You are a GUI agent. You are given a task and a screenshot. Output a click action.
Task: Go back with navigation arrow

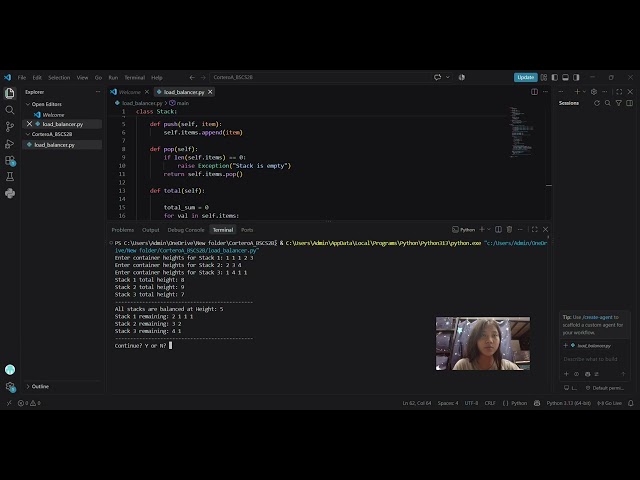[192, 77]
